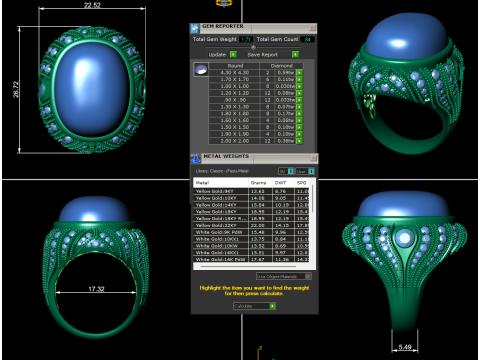Click the Total Gem Count value field
Viewport: 480px width, 360px height.
307,39
